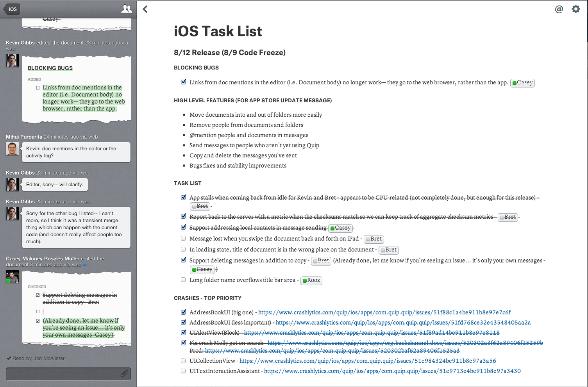The height and width of the screenshot is (387, 588).
Task: Click the paperclip attachment icon in message box
Action: coord(124,374)
